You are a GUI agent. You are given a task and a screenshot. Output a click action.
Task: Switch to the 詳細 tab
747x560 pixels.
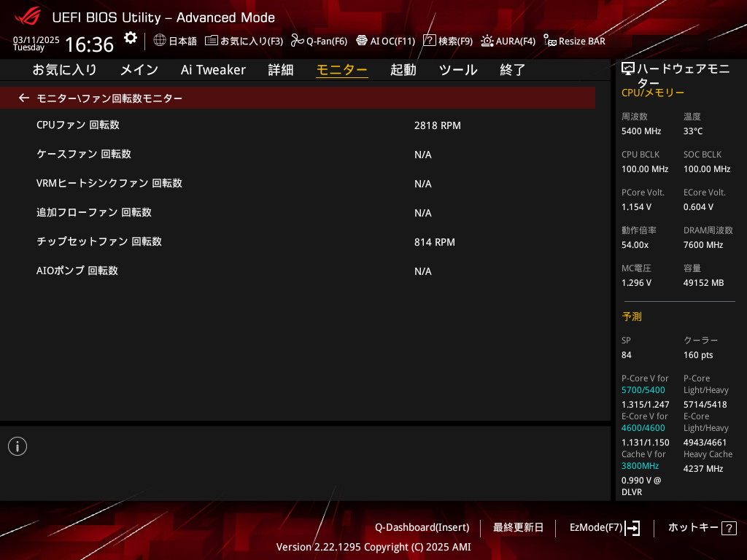pos(281,70)
